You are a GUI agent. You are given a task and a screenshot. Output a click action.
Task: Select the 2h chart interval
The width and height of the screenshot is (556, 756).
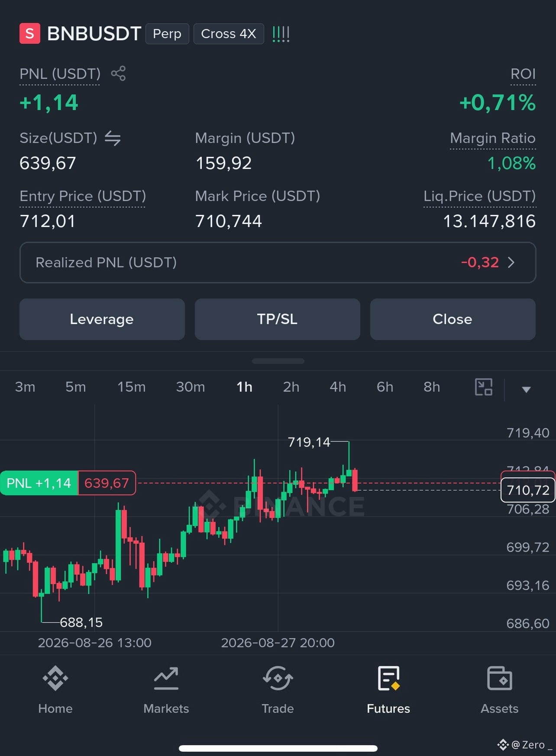(x=291, y=387)
